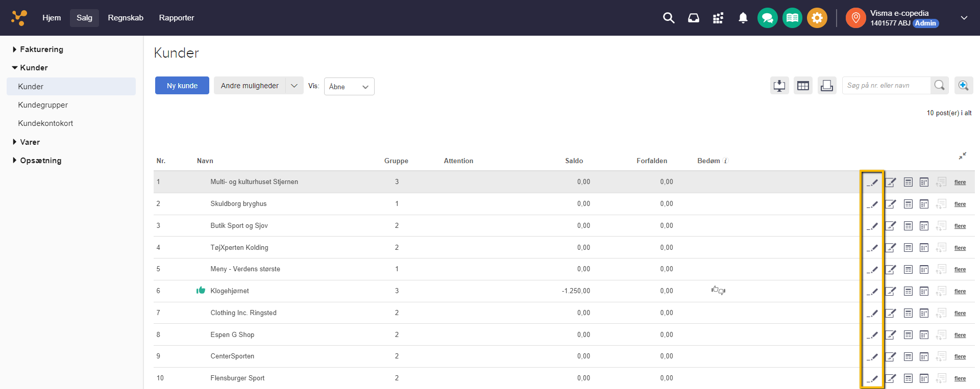The height and width of the screenshot is (389, 980).
Task: Open advanced search with plus magnifier icon
Action: coord(963,86)
